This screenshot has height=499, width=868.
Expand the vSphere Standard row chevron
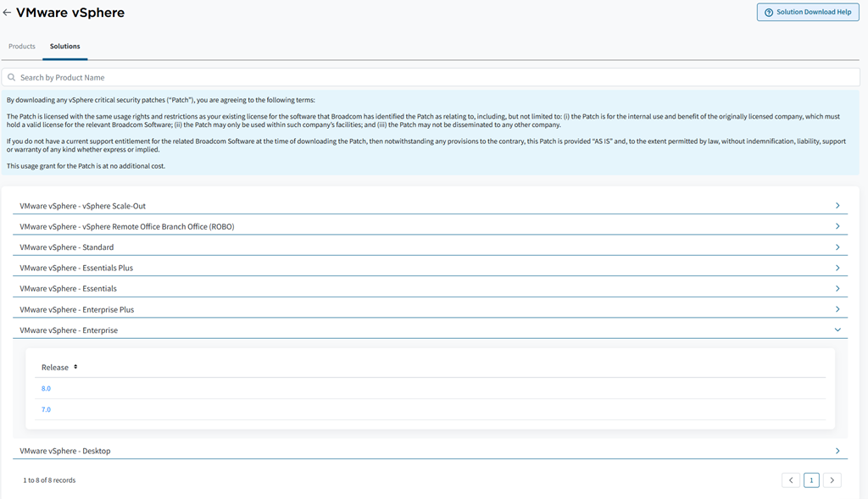click(837, 247)
